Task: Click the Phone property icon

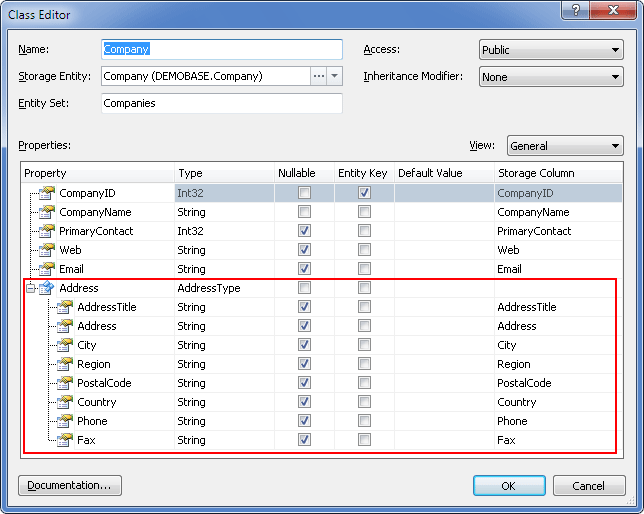Action: 65,421
